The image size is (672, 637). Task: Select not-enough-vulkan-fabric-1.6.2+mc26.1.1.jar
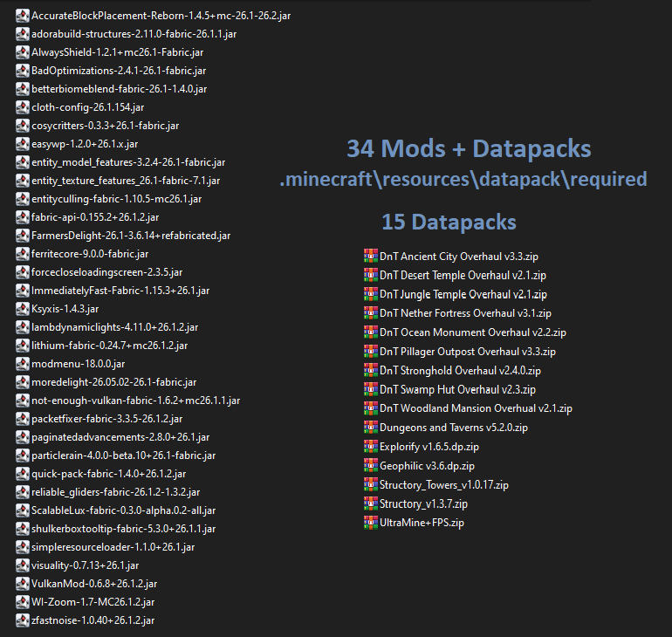(x=135, y=401)
